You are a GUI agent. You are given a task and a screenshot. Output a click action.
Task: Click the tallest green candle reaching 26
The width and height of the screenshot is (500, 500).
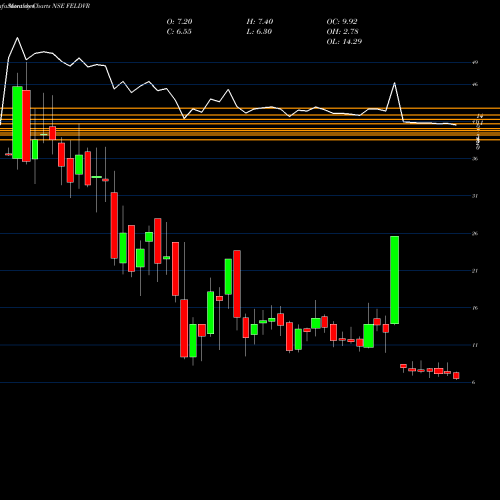[395, 280]
